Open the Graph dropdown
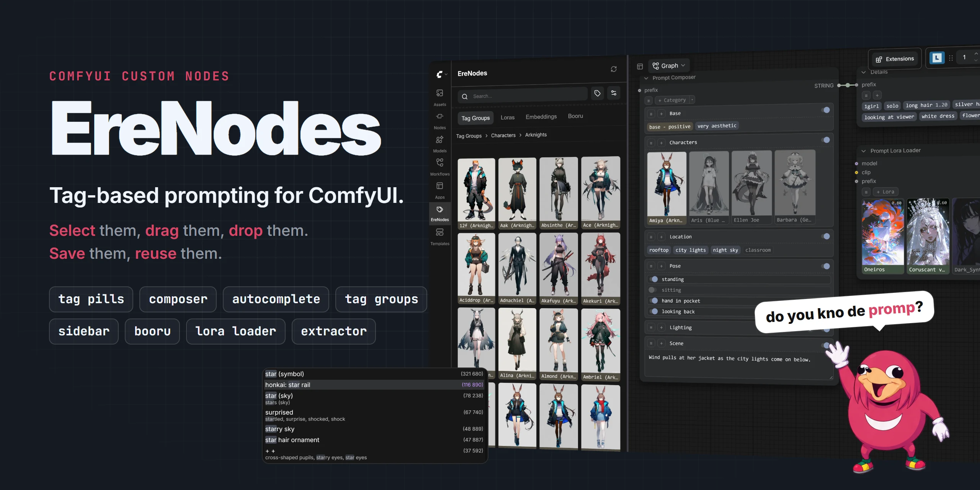Image resolution: width=980 pixels, height=490 pixels. point(669,66)
